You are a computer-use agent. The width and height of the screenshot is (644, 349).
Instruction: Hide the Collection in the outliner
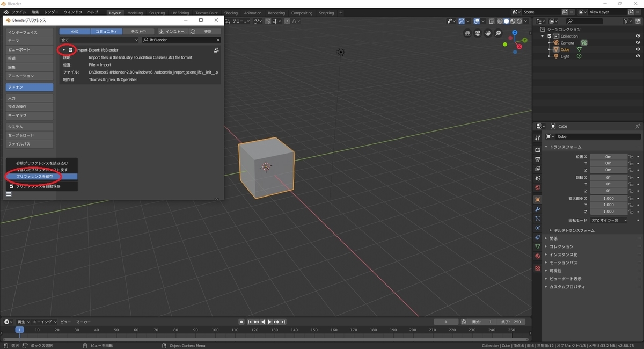point(638,36)
